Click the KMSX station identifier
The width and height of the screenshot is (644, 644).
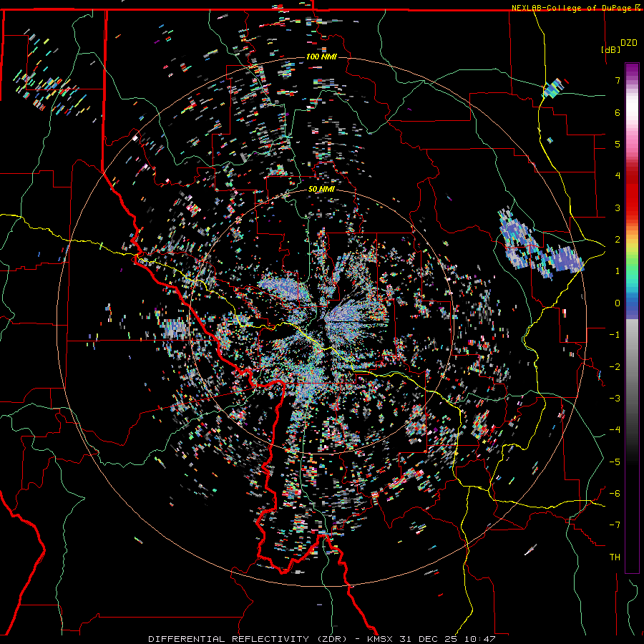click(x=381, y=639)
